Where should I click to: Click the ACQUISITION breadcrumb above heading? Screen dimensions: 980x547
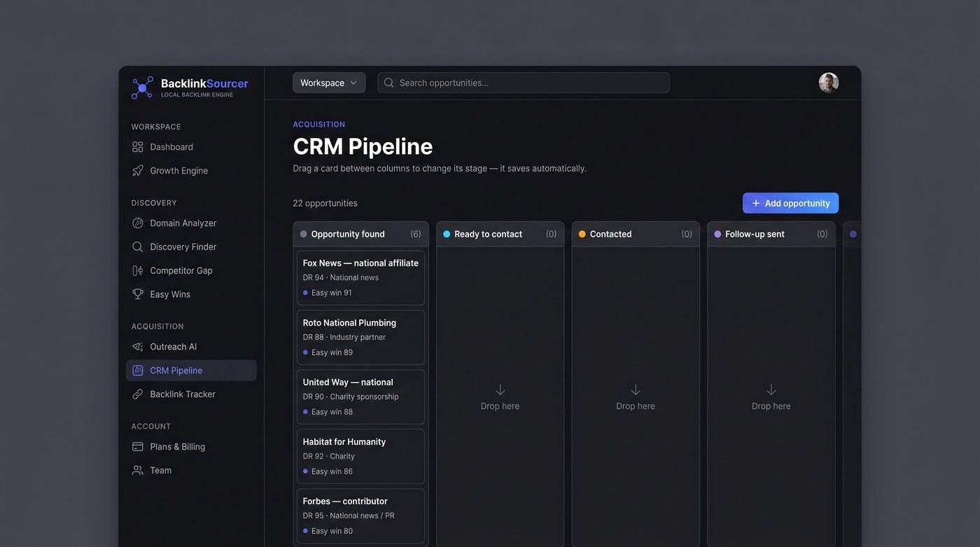click(x=319, y=125)
